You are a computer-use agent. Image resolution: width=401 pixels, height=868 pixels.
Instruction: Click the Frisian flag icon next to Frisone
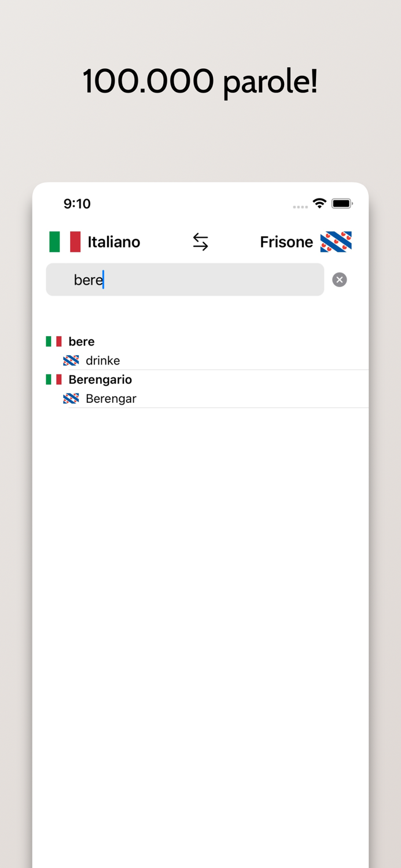point(336,242)
